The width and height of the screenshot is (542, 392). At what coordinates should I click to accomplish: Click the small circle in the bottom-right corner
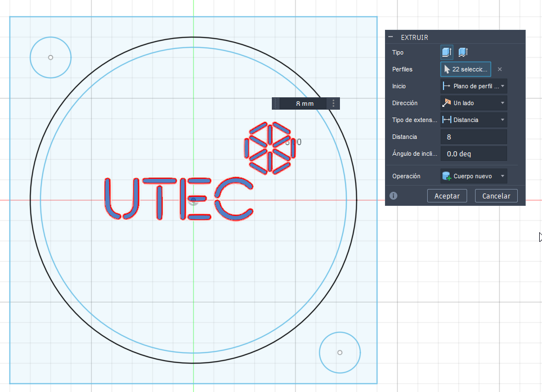[339, 353]
